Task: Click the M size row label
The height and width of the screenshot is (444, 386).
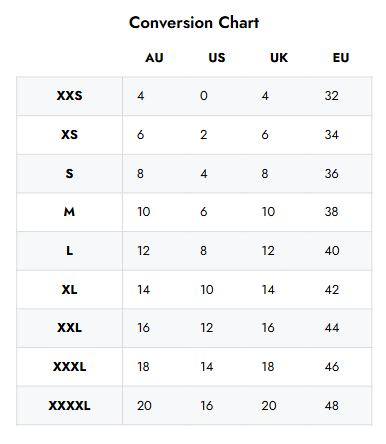Action: click(x=69, y=212)
